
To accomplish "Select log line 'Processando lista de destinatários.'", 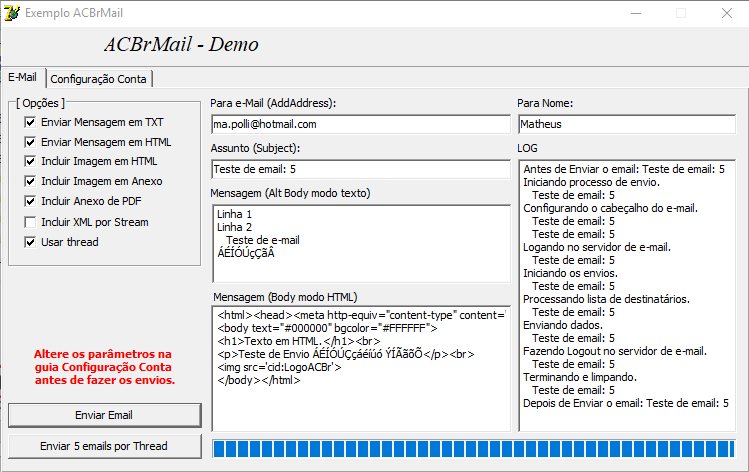I will coord(607,299).
